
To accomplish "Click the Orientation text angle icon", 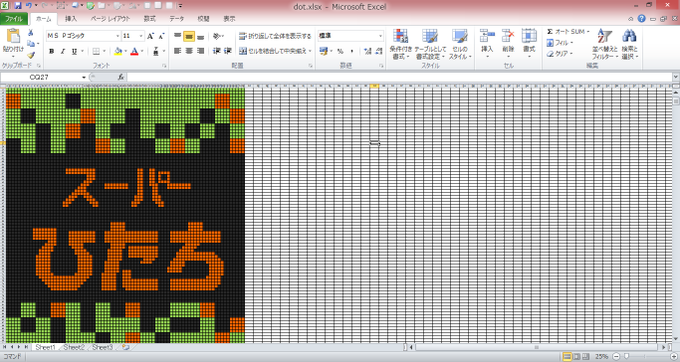I will [217, 37].
